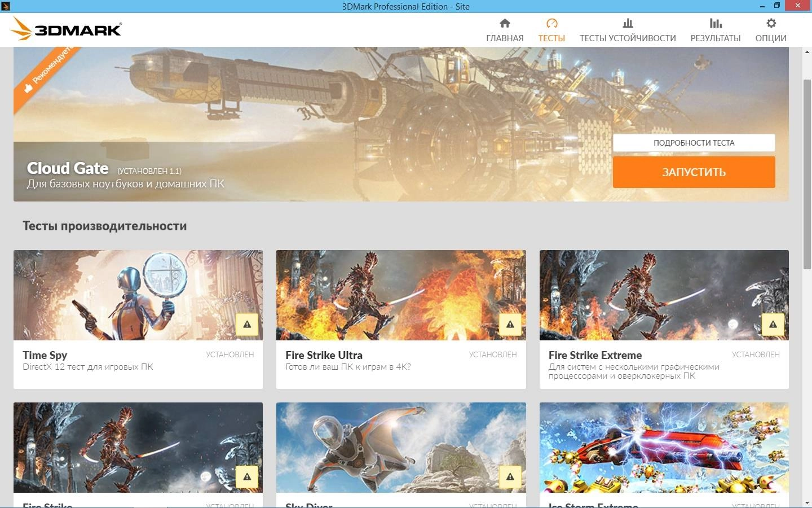Open the ОПЦИИ tab
Image resolution: width=812 pixels, height=508 pixels.
click(771, 38)
